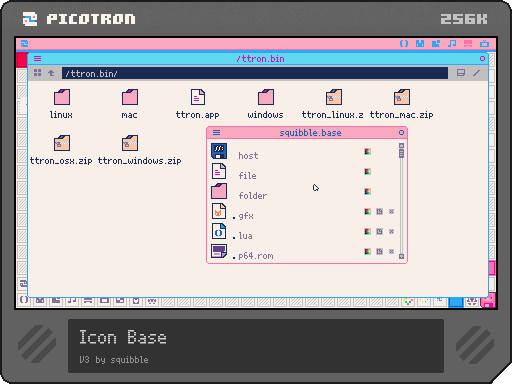The width and height of the screenshot is (512, 384).
Task: Click the .gfx file type icon
Action: (219, 211)
